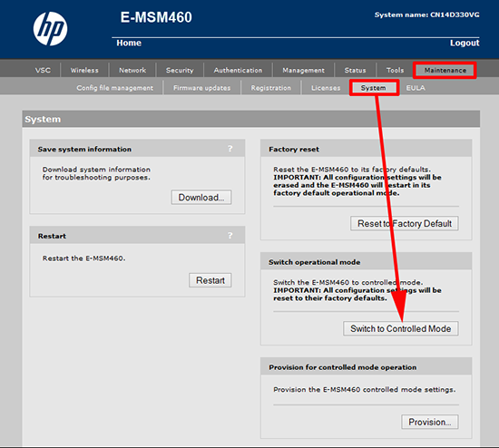
Task: Open help for Save system information
Action: point(230,149)
